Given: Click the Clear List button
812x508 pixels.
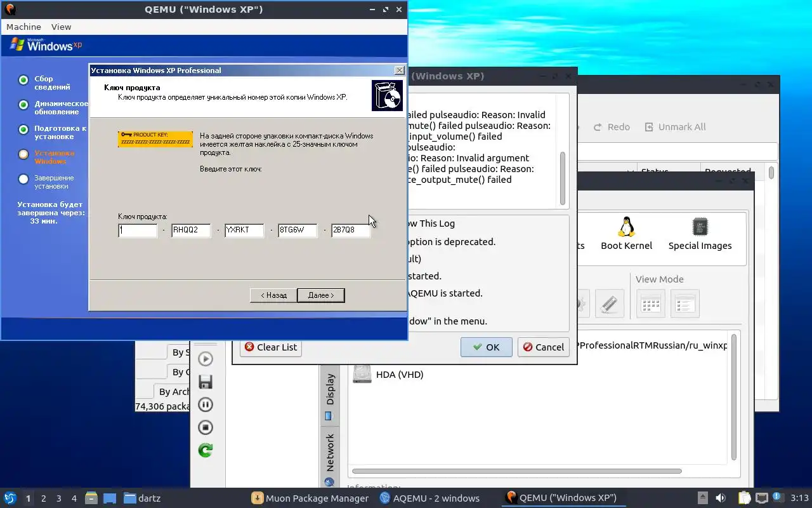Looking at the screenshot, I should pyautogui.click(x=271, y=347).
